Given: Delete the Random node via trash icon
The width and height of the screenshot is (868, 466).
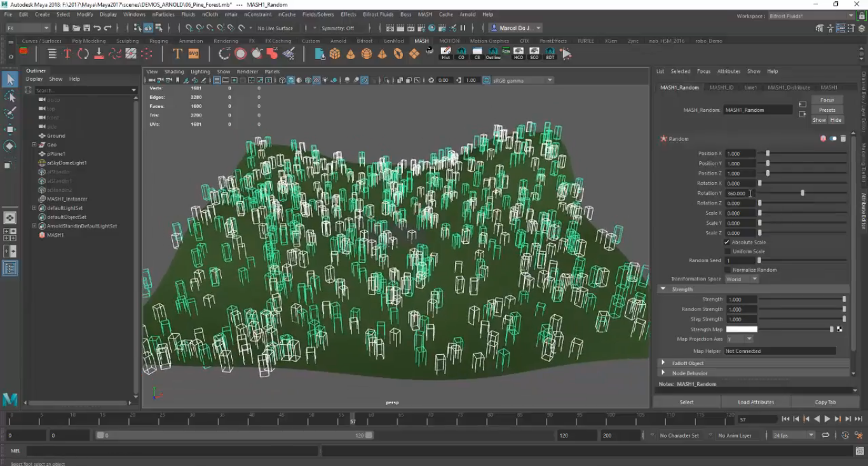Looking at the screenshot, I should click(843, 138).
